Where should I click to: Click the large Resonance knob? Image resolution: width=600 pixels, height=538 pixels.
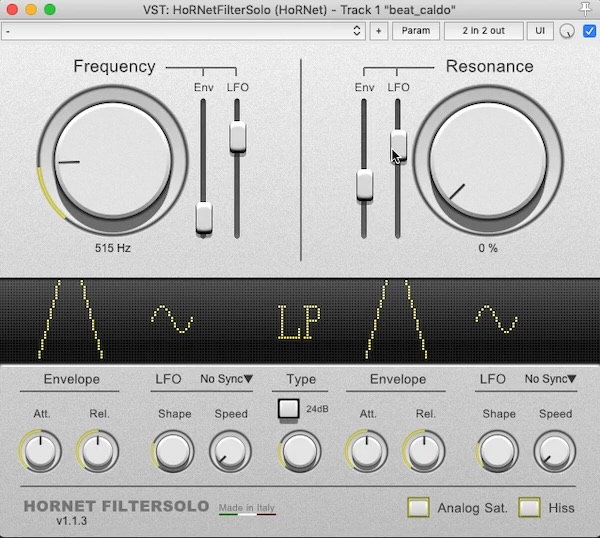click(x=488, y=160)
